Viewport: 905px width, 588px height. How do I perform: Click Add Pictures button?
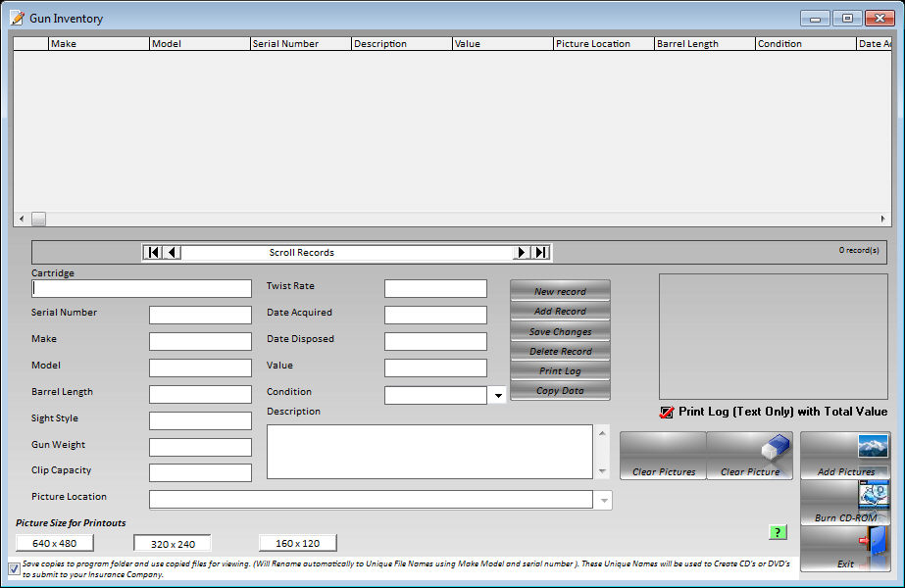pyautogui.click(x=845, y=456)
